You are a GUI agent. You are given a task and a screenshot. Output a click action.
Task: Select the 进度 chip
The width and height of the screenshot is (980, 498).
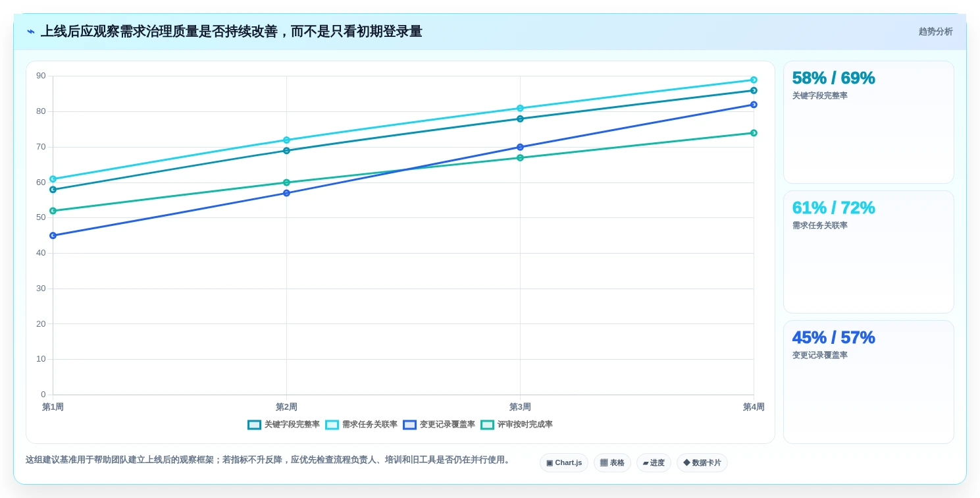(654, 463)
